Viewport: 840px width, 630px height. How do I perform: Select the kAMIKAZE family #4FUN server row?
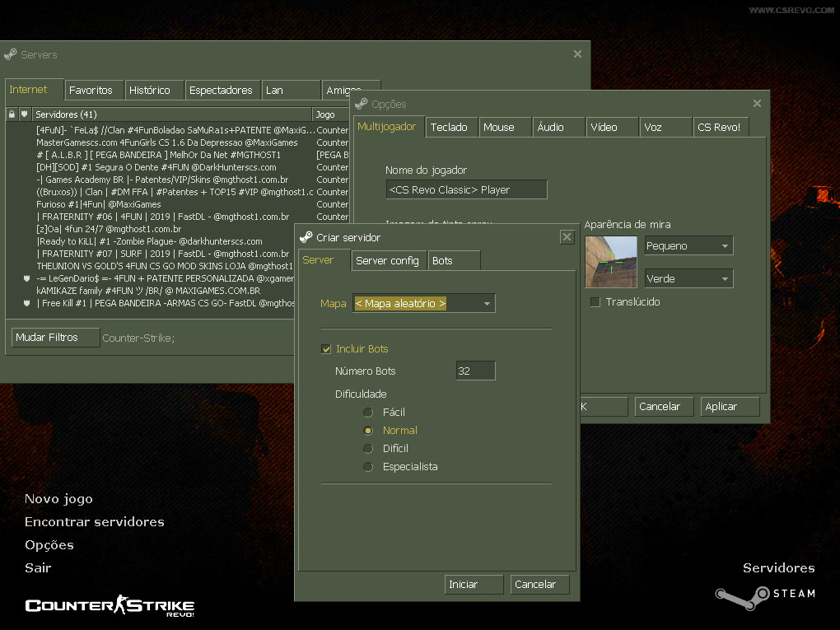(x=151, y=291)
